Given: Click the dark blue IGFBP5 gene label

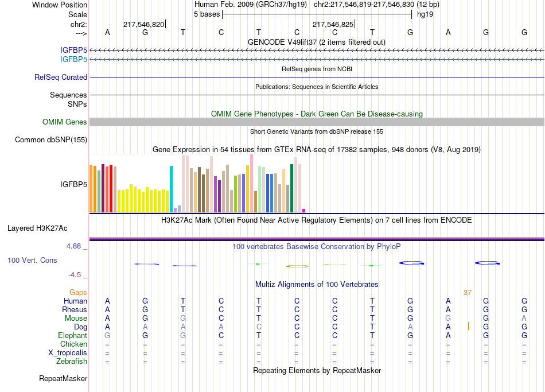Looking at the screenshot, I should click(x=73, y=51).
